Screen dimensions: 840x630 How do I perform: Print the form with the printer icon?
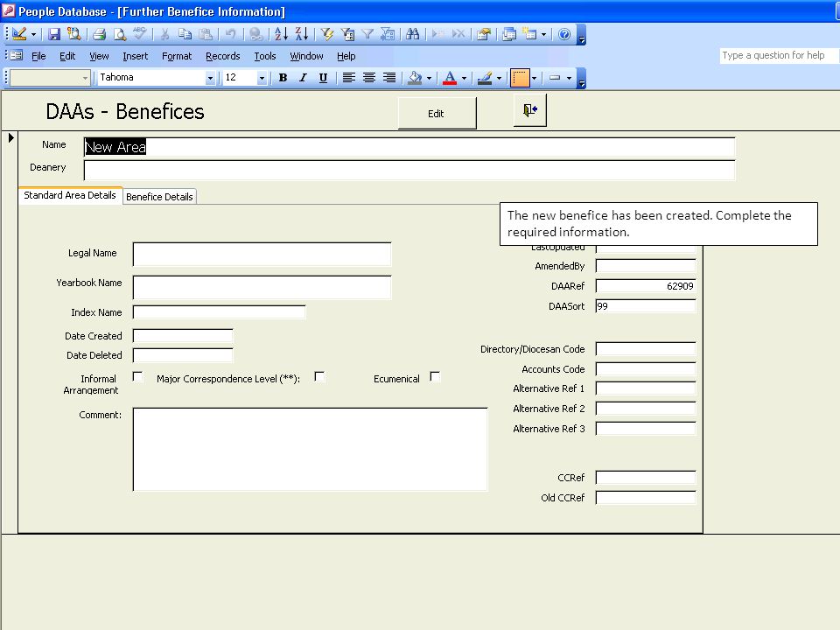pos(99,34)
